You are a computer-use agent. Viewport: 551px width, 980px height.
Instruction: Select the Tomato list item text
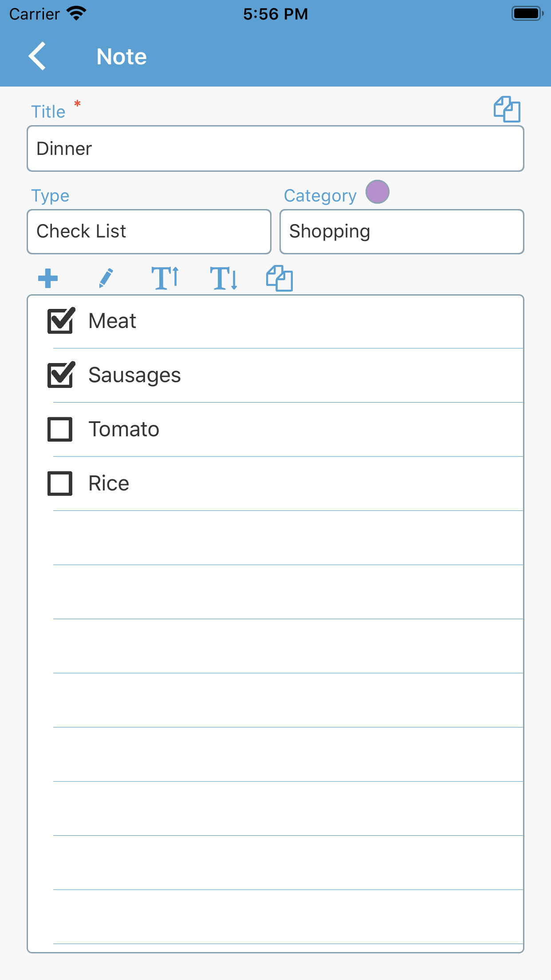(124, 429)
